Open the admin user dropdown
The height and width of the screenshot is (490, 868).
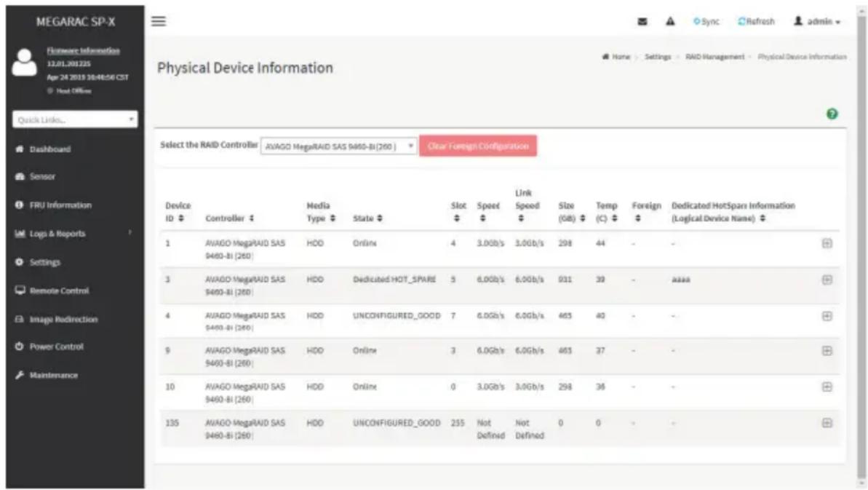[817, 22]
